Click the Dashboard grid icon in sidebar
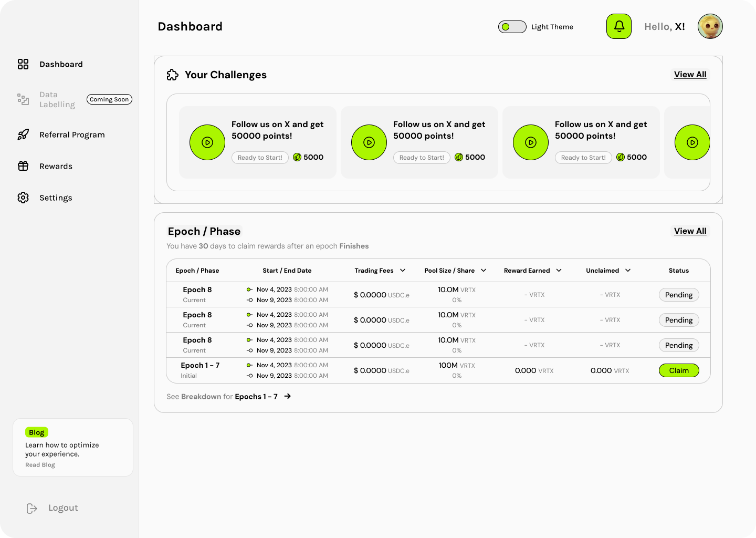This screenshot has height=538, width=756. point(23,64)
